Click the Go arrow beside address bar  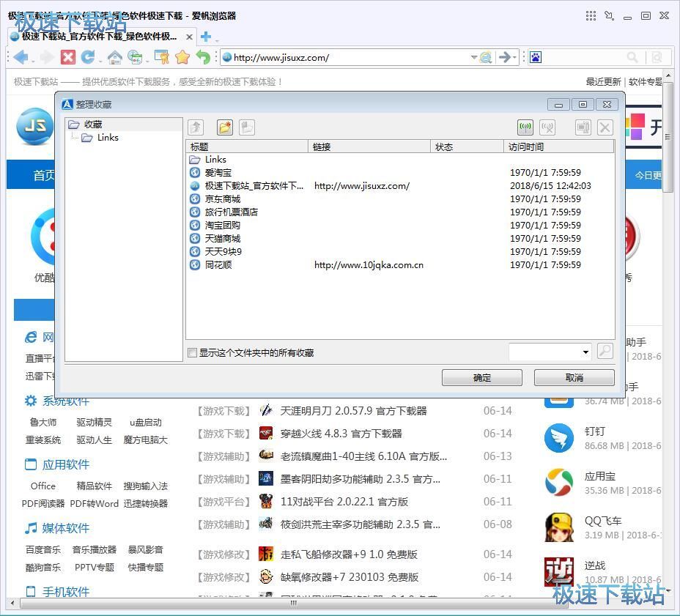(x=504, y=57)
